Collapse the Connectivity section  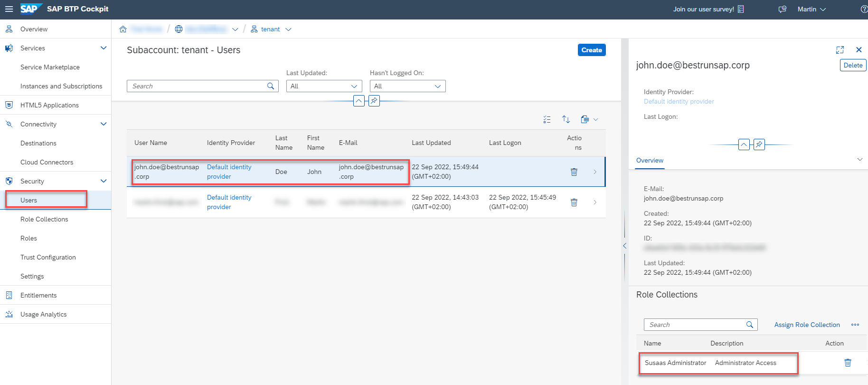point(104,124)
